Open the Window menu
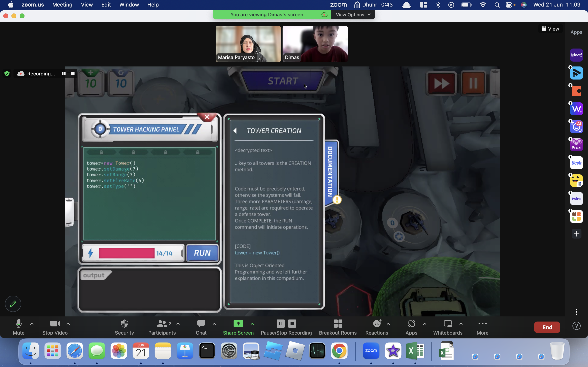 (129, 5)
